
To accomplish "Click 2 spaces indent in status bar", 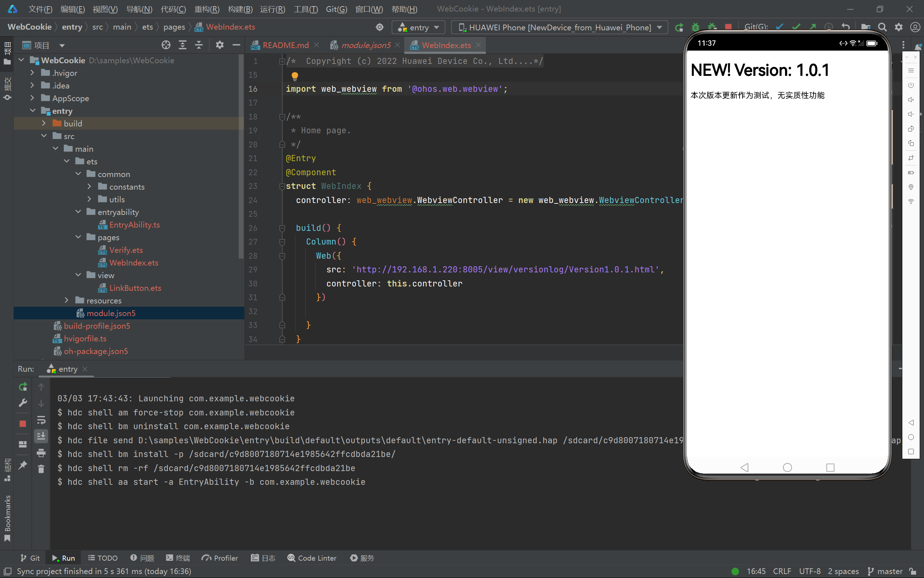I will click(843, 571).
